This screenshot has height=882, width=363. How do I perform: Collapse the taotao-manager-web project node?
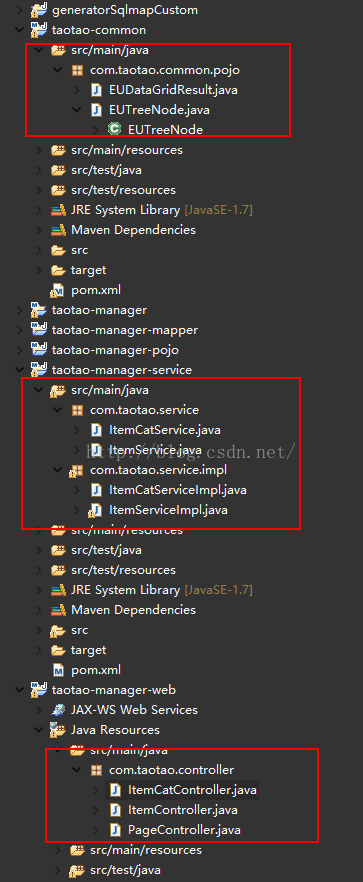(x=20, y=690)
